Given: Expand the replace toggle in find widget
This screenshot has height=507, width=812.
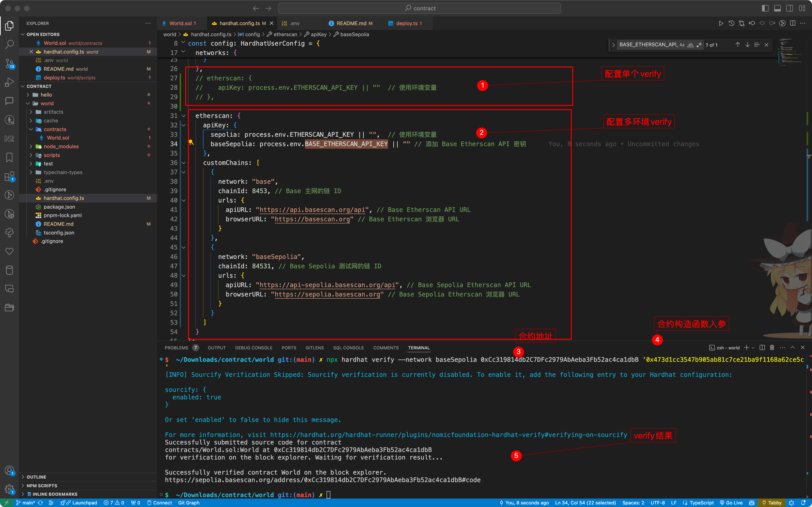Looking at the screenshot, I should coord(613,45).
